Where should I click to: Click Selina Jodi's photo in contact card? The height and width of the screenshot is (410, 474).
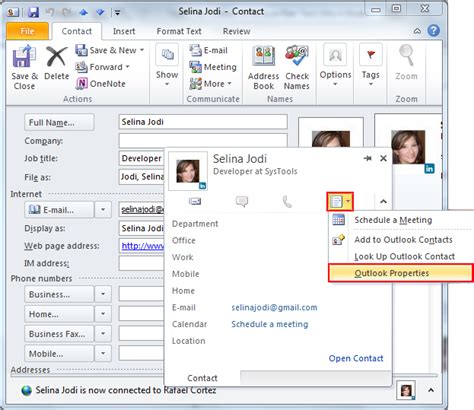coord(188,171)
